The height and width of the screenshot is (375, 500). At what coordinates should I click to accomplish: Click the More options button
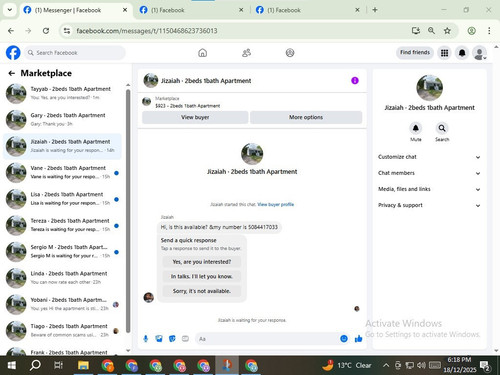coord(306,117)
